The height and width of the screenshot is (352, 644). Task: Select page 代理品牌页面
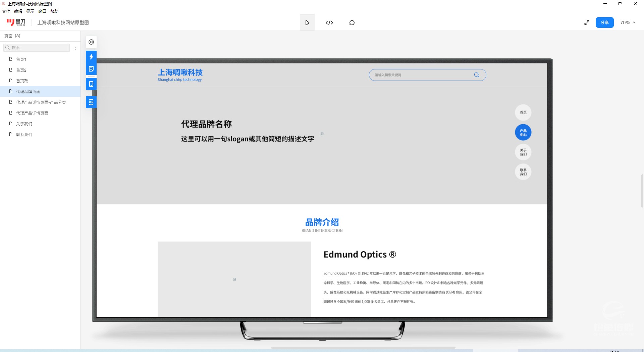coord(40,91)
